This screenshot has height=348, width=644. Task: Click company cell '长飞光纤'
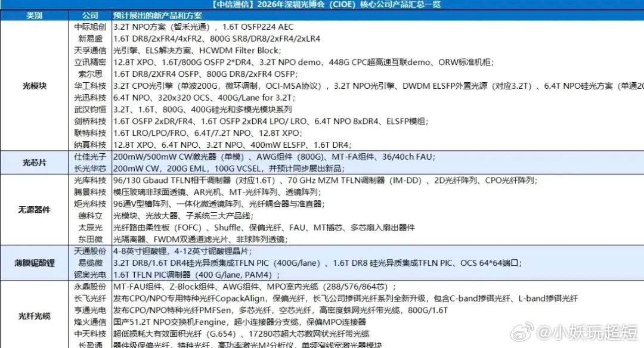pos(90,299)
